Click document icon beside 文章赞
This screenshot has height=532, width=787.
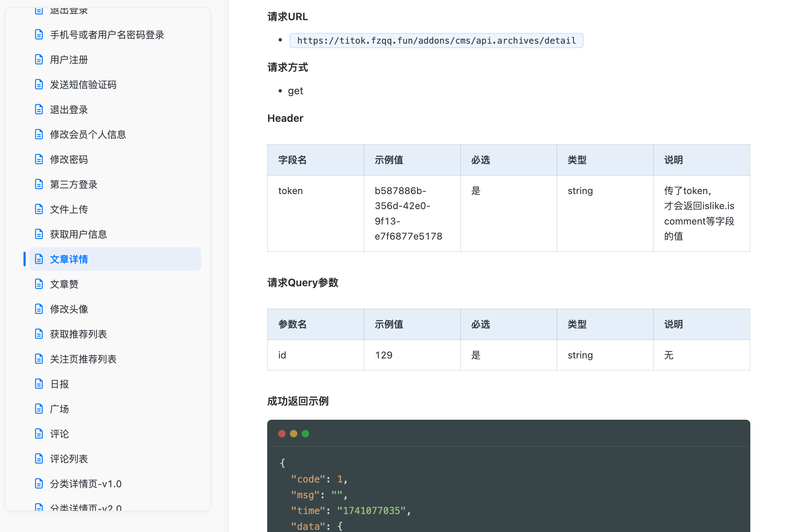pyautogui.click(x=39, y=284)
